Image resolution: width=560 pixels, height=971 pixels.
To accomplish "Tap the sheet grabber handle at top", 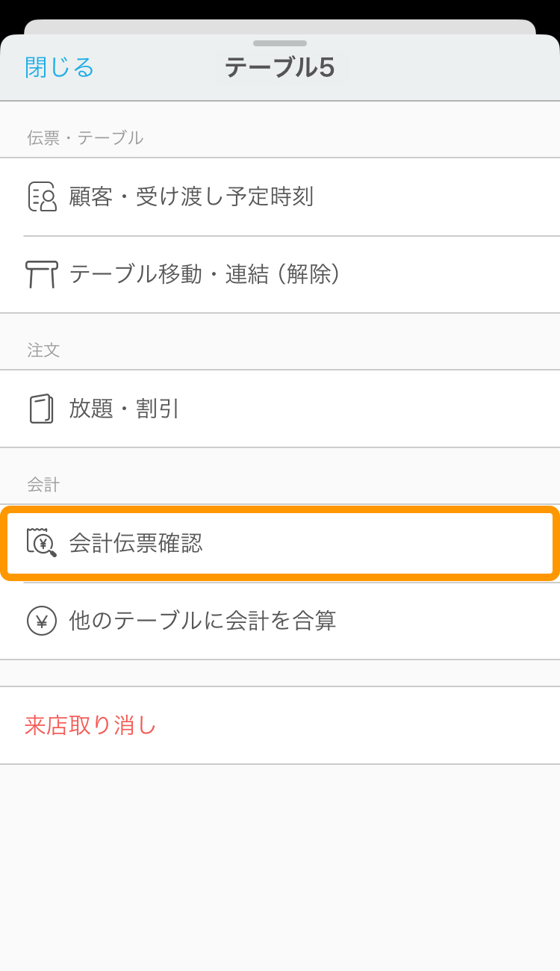I will click(280, 43).
